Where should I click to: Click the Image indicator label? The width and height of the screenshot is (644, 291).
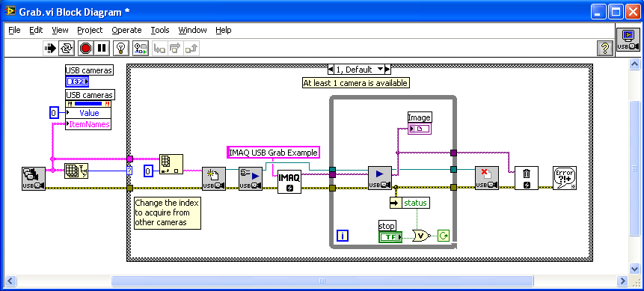click(420, 117)
